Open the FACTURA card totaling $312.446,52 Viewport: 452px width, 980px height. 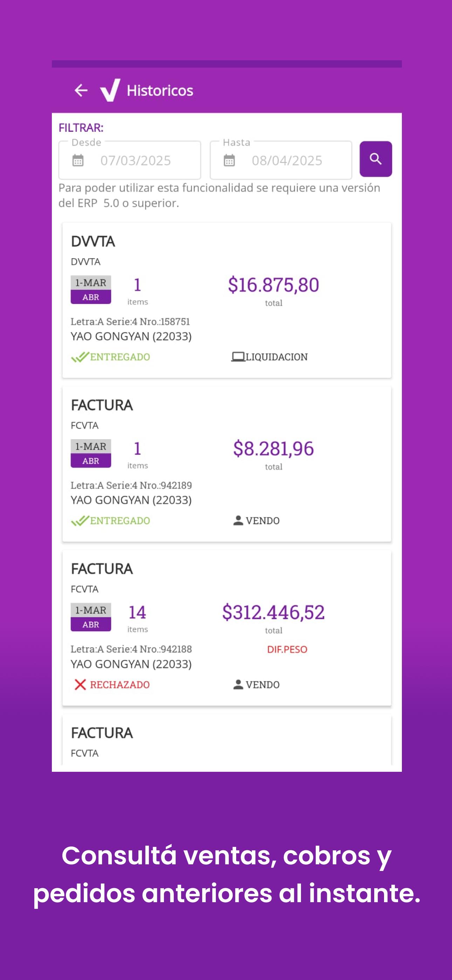(227, 628)
